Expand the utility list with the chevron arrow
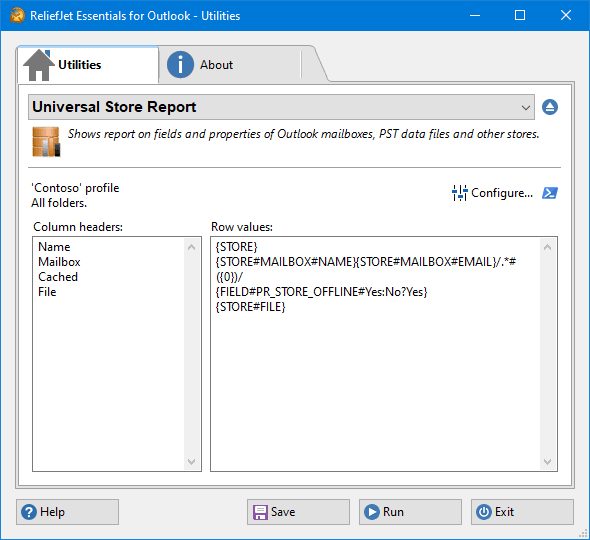Viewport: 590px width, 540px height. [x=526, y=108]
